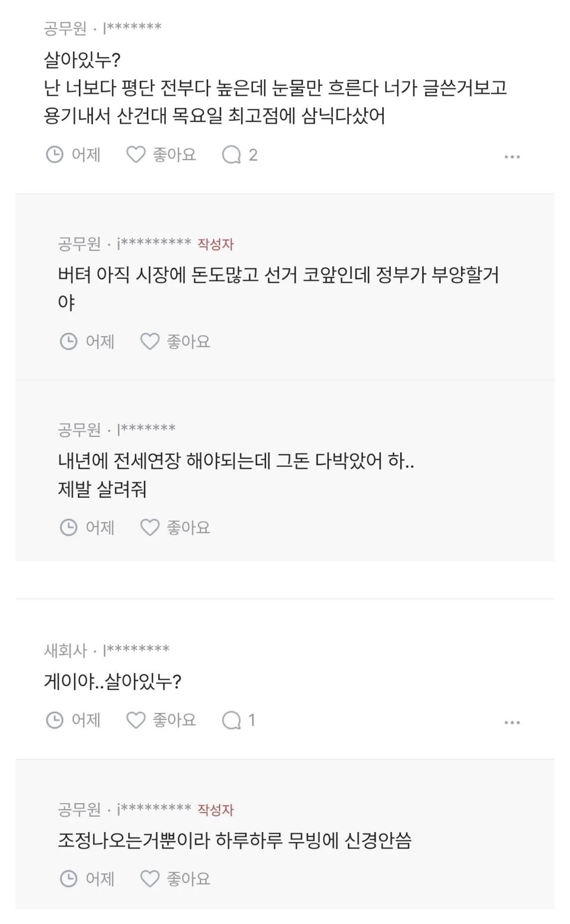Viewport: 570px width, 924px height.
Task: Click clock icon on top comment timestamp
Action: (54, 155)
